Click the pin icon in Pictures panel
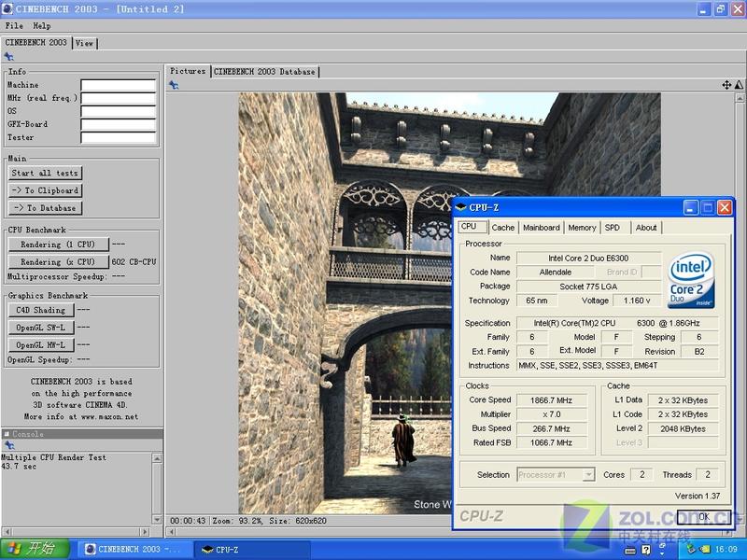 coord(174,85)
